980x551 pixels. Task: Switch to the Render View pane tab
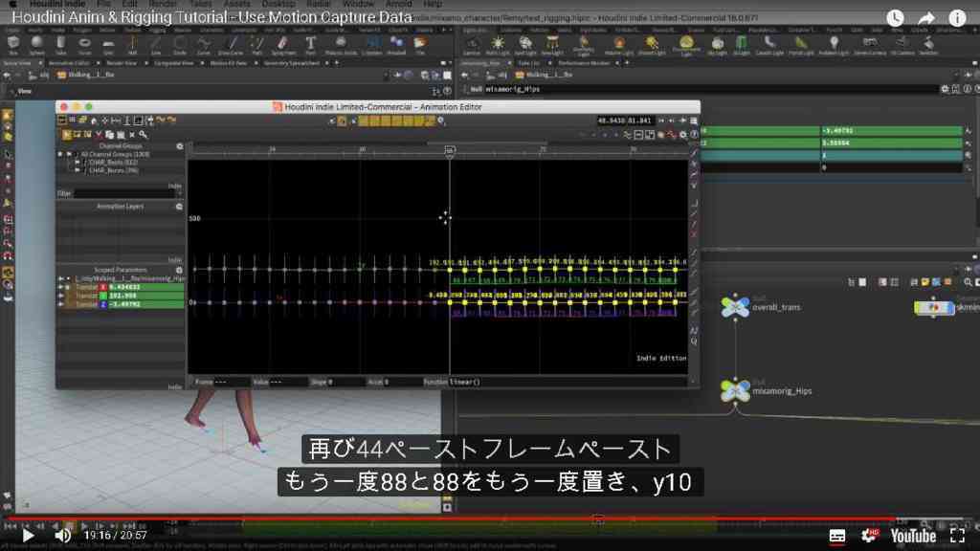[x=122, y=63]
